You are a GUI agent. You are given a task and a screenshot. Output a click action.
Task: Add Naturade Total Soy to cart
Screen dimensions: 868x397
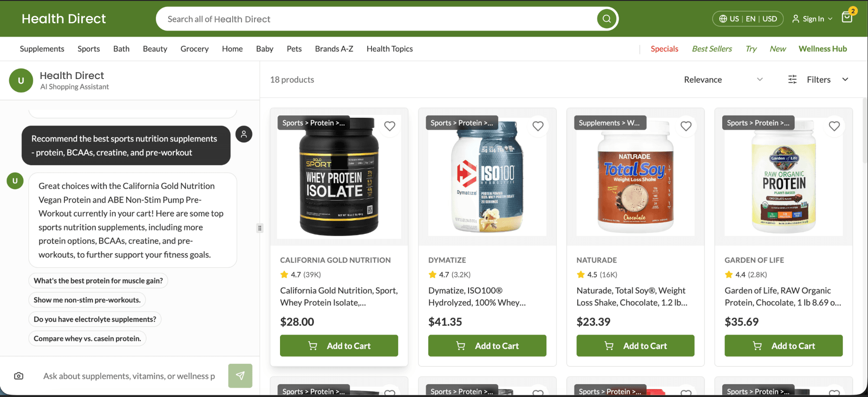635,346
